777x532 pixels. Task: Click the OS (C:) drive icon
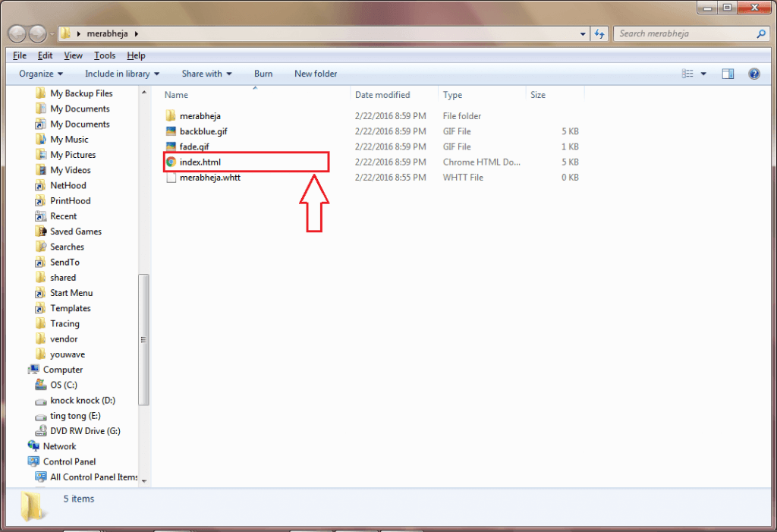pyautogui.click(x=41, y=385)
